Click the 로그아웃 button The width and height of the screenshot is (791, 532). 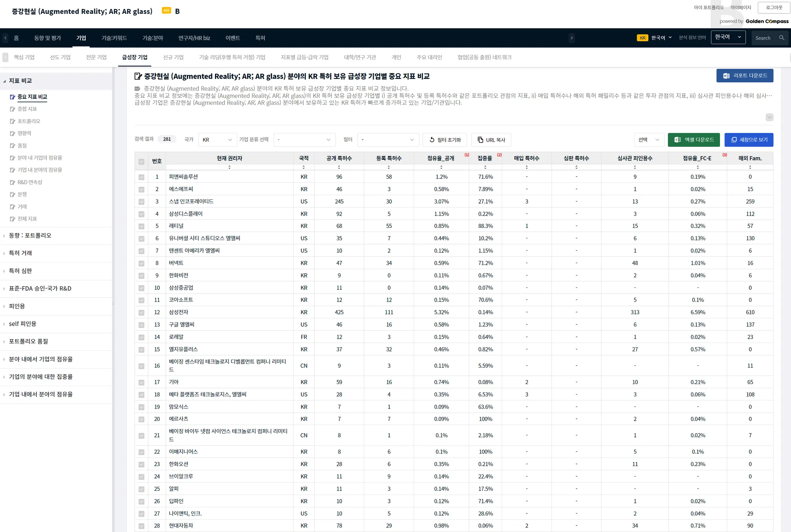pos(774,8)
